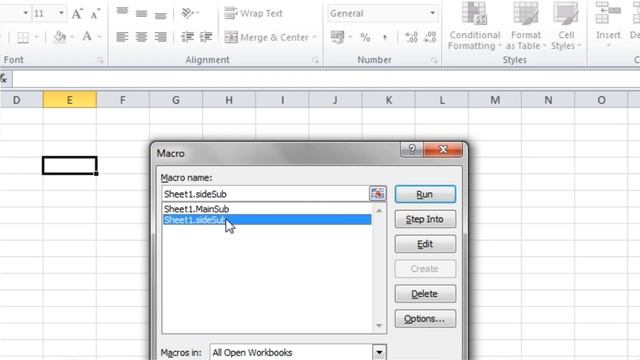Open Fill Color dropdown arrow
This screenshot has width=640, height=360.
(x=72, y=37)
